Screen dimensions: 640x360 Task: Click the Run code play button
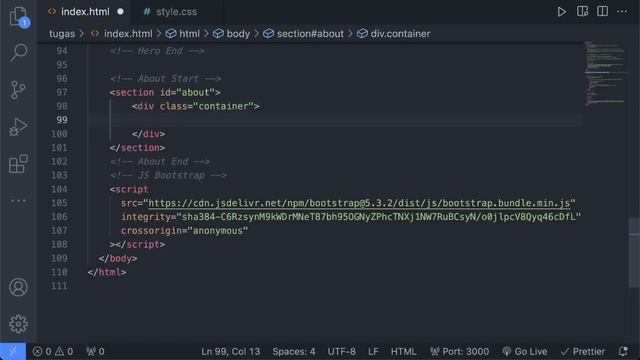(562, 12)
